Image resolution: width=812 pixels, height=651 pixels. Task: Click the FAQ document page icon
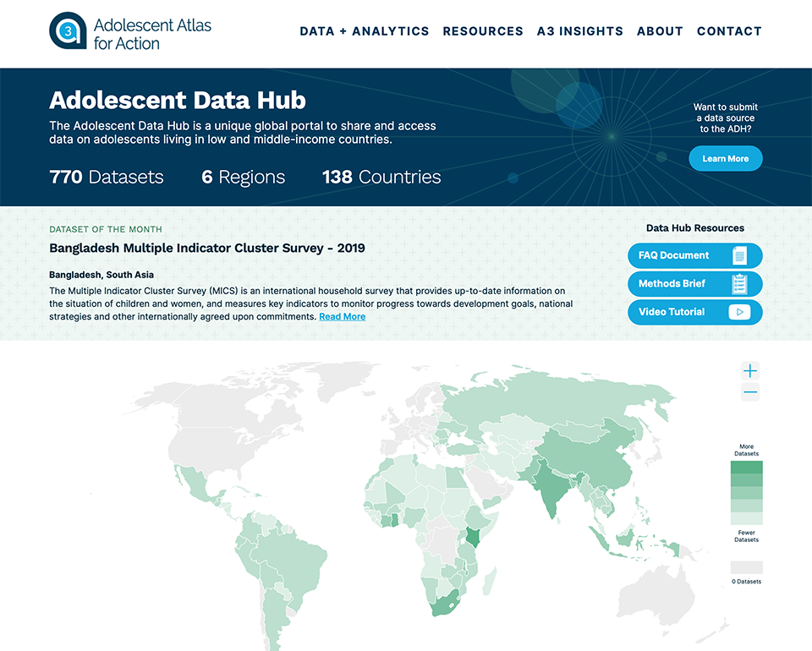(x=739, y=255)
